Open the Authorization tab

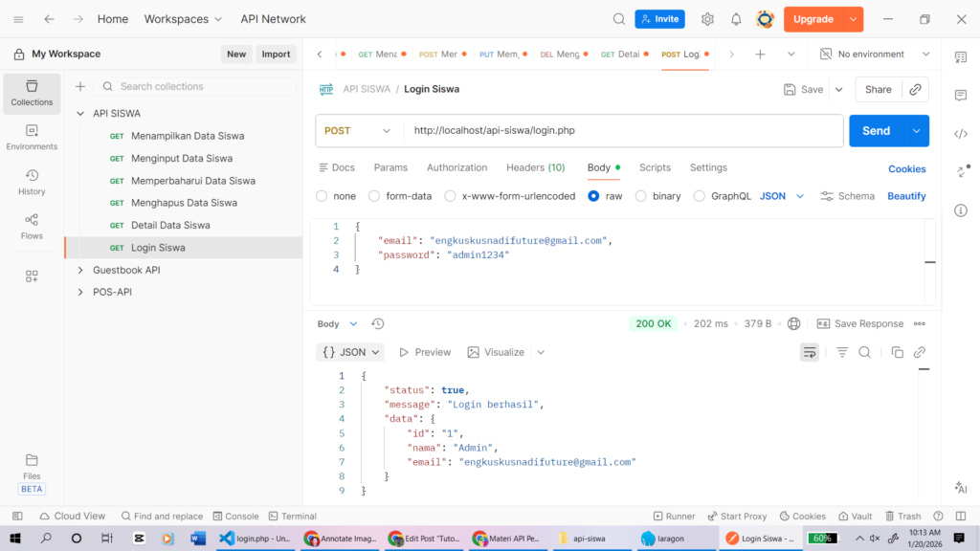tap(457, 167)
